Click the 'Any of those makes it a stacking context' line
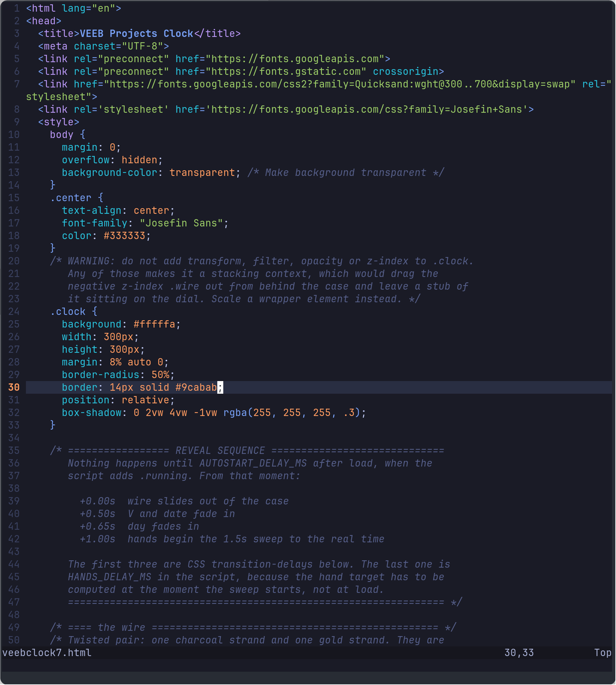 (x=253, y=274)
